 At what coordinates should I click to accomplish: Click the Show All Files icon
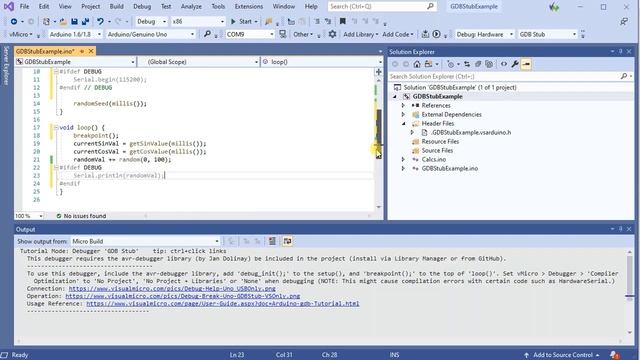tap(489, 64)
